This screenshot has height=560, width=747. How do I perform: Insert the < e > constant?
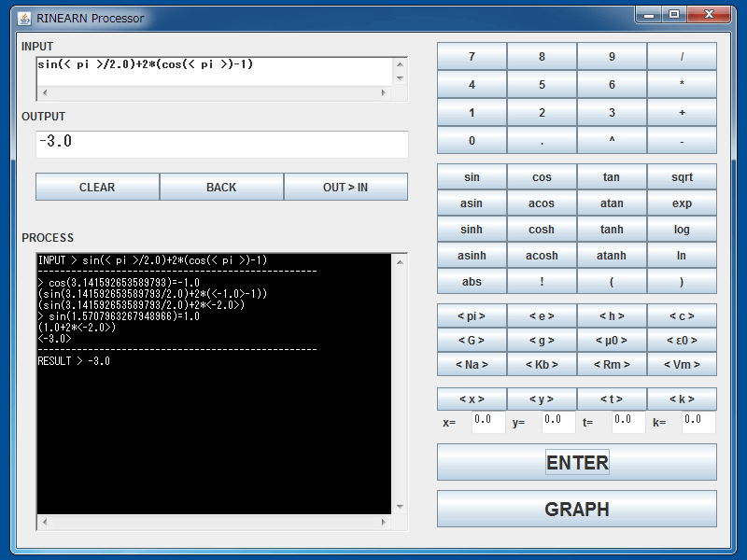point(542,316)
